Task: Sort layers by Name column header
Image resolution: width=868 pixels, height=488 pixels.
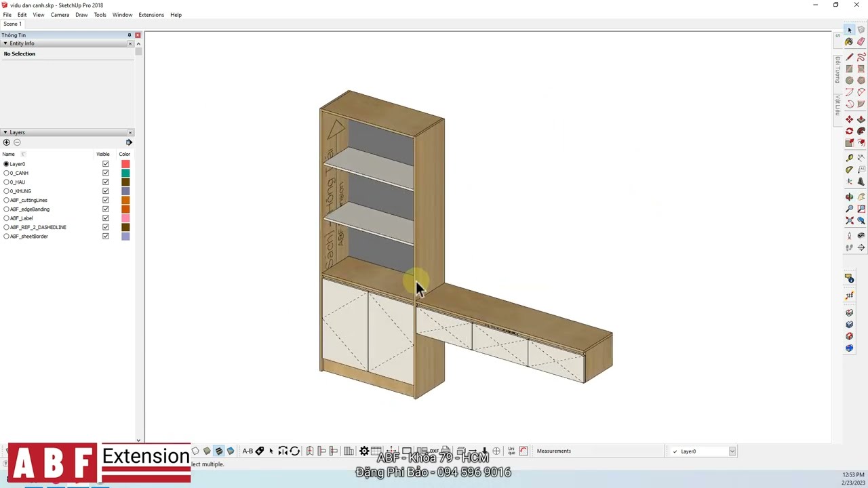Action: 9,154
